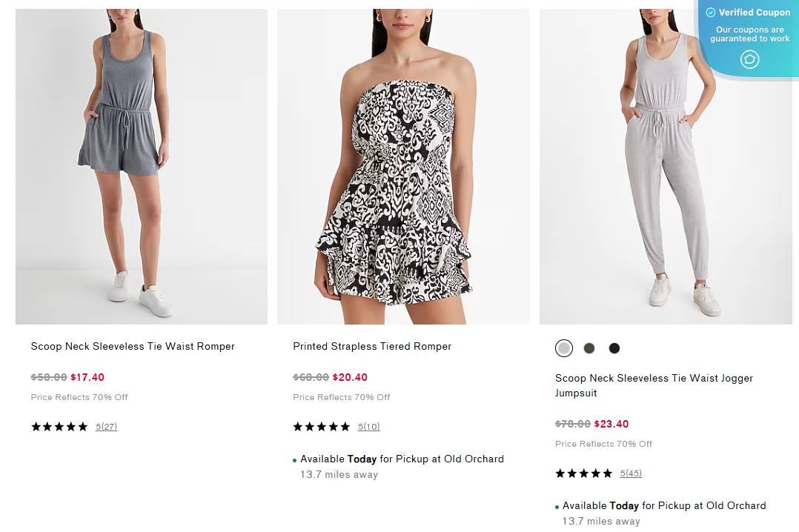Viewport: 799px width, 532px height.
Task: Select the black color swatch for the jumpsuit
Action: (614, 348)
